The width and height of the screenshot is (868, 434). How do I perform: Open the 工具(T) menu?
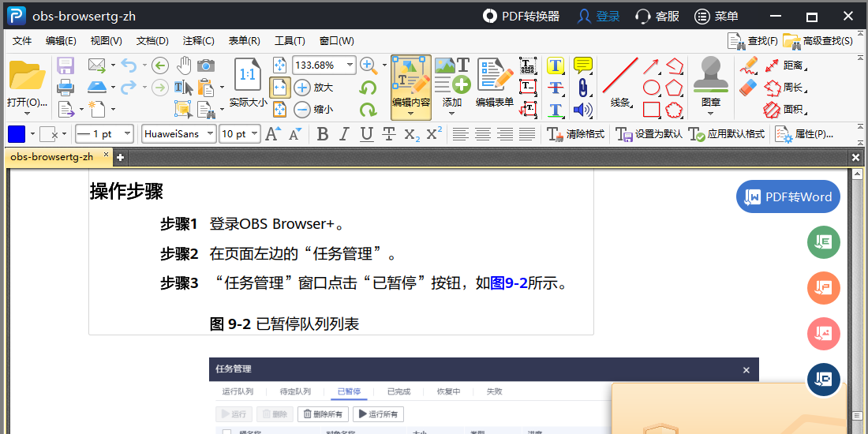290,41
